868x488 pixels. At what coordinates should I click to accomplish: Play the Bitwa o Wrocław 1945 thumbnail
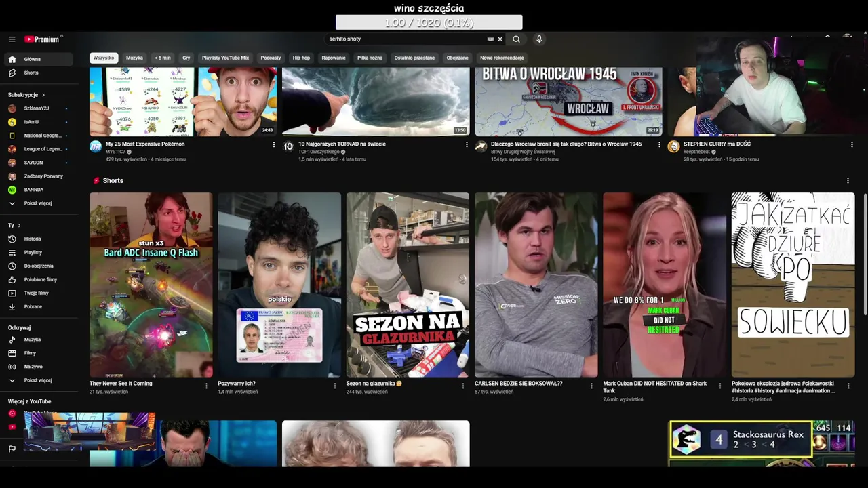tap(568, 101)
